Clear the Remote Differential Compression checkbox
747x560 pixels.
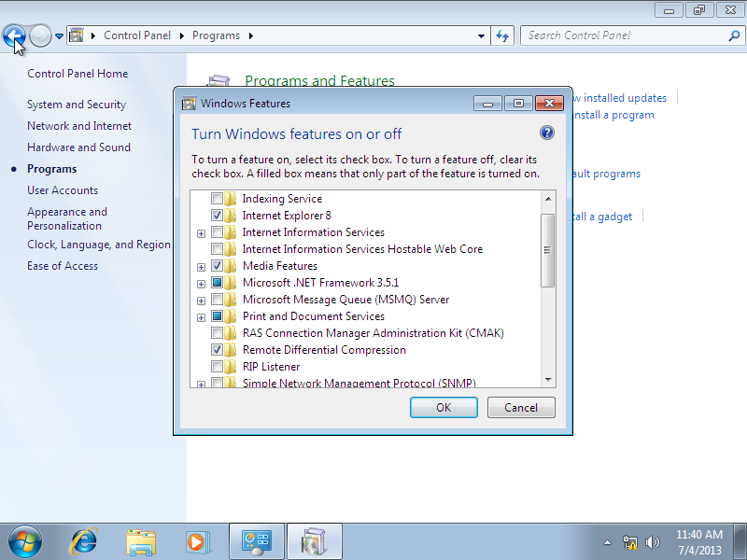(218, 349)
